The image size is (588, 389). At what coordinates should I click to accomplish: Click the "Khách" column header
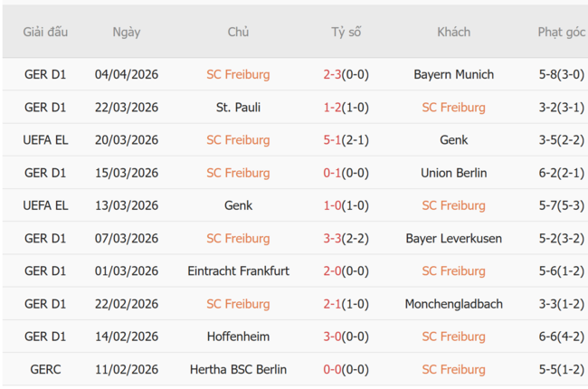coord(453,32)
